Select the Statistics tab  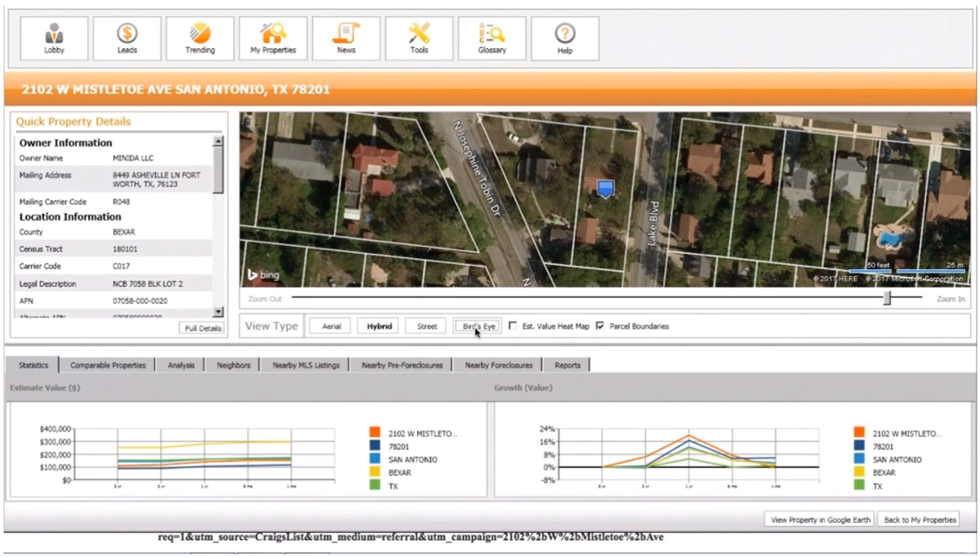tap(33, 365)
